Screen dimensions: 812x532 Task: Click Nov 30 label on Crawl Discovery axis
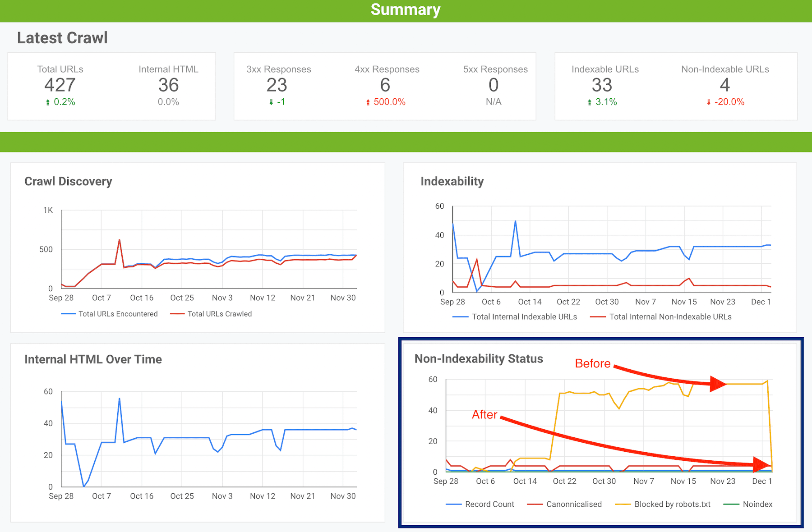[x=343, y=298]
